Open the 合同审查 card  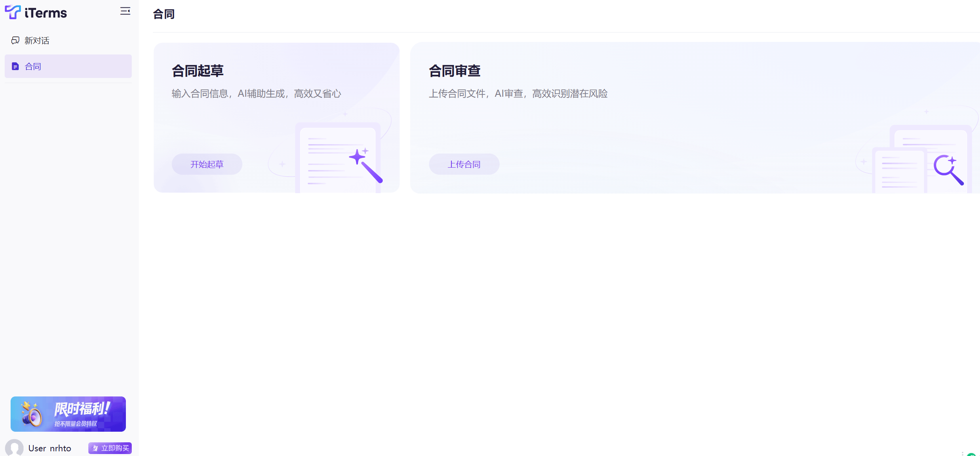pyautogui.click(x=695, y=118)
